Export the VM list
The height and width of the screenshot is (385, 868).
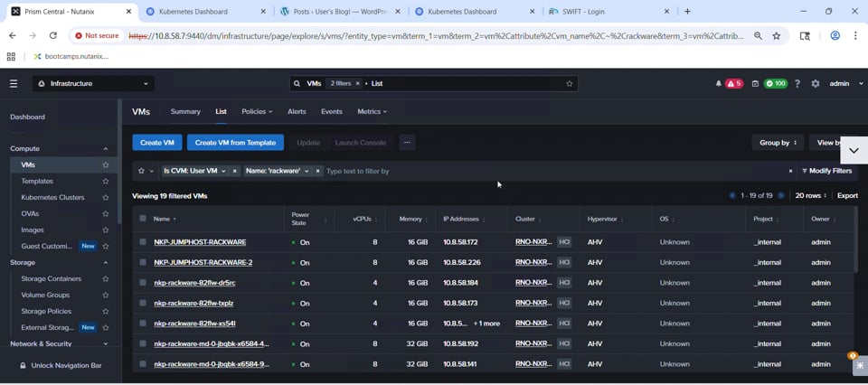click(x=847, y=195)
